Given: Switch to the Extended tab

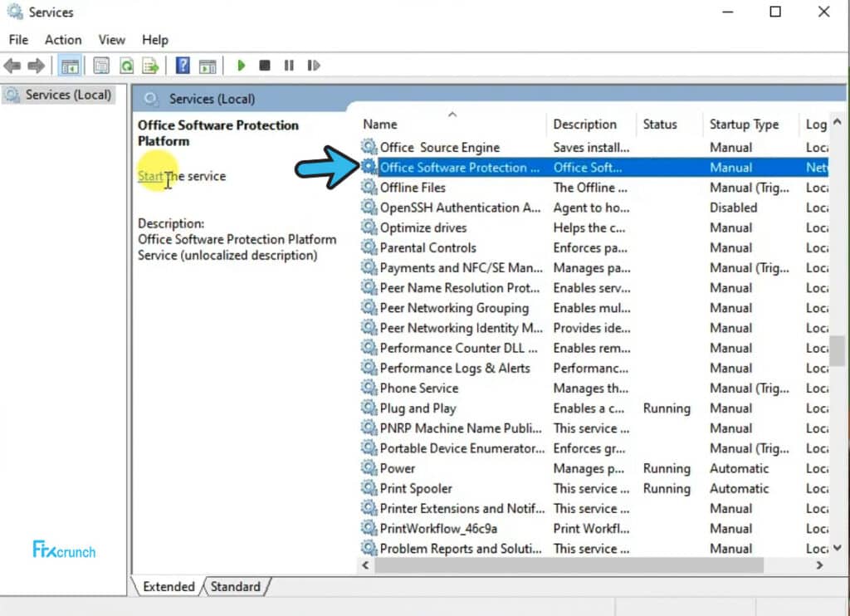Looking at the screenshot, I should pos(169,587).
